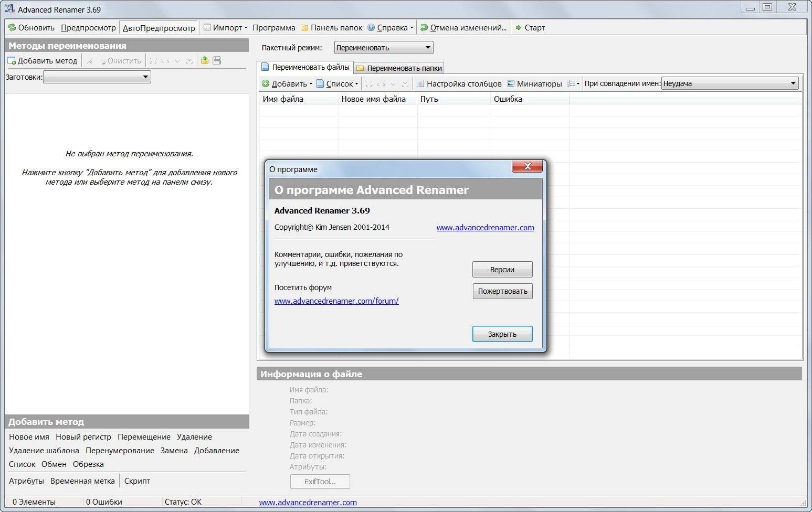Add the Удаление method
This screenshot has height=512, width=812.
[x=194, y=437]
